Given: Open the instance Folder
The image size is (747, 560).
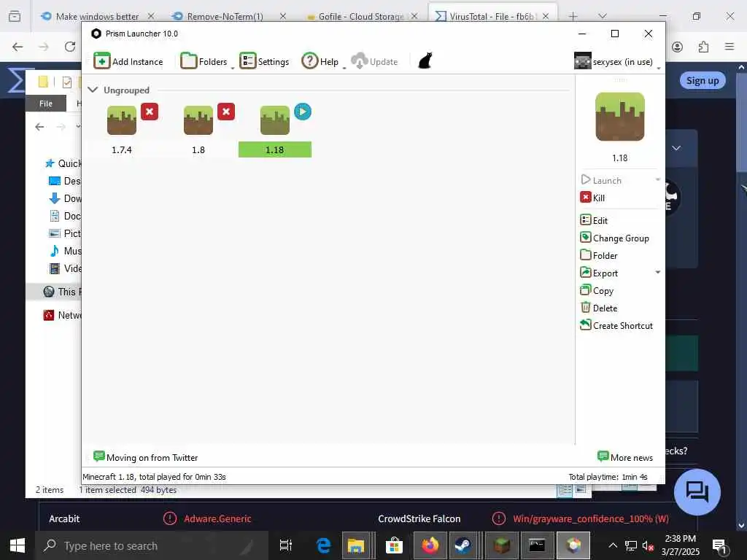Looking at the screenshot, I should [599, 255].
